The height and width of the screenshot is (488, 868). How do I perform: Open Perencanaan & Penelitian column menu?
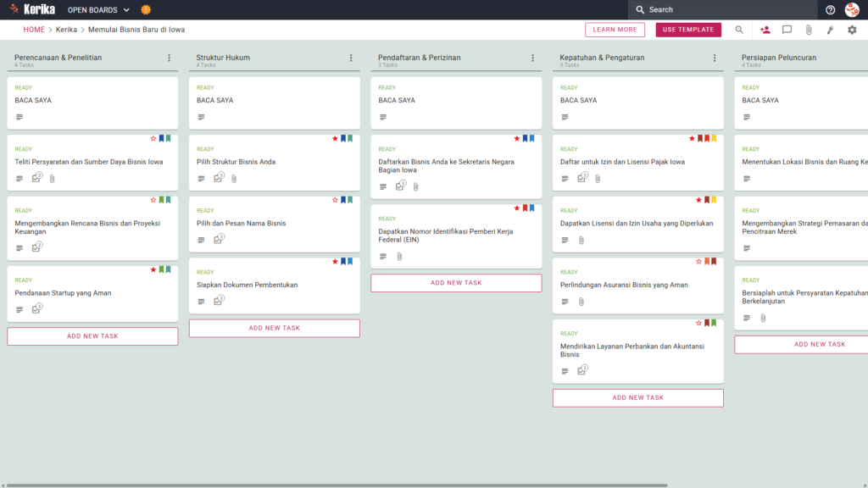coord(170,58)
